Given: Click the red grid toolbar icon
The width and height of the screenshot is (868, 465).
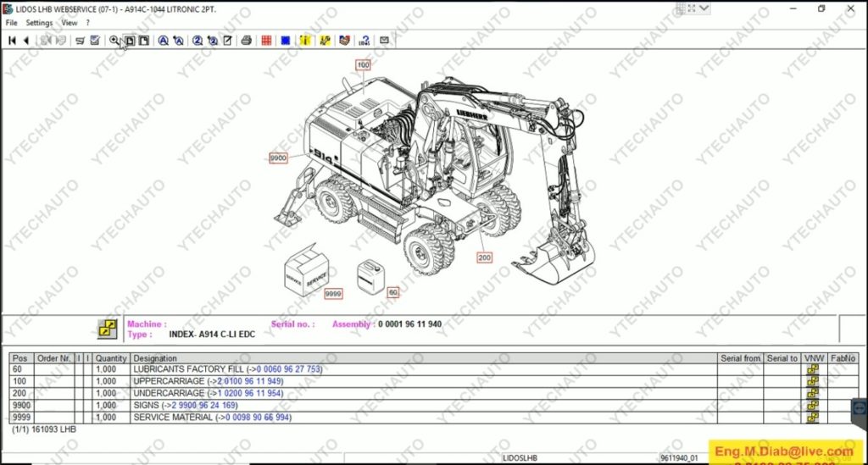Looking at the screenshot, I should tap(266, 41).
